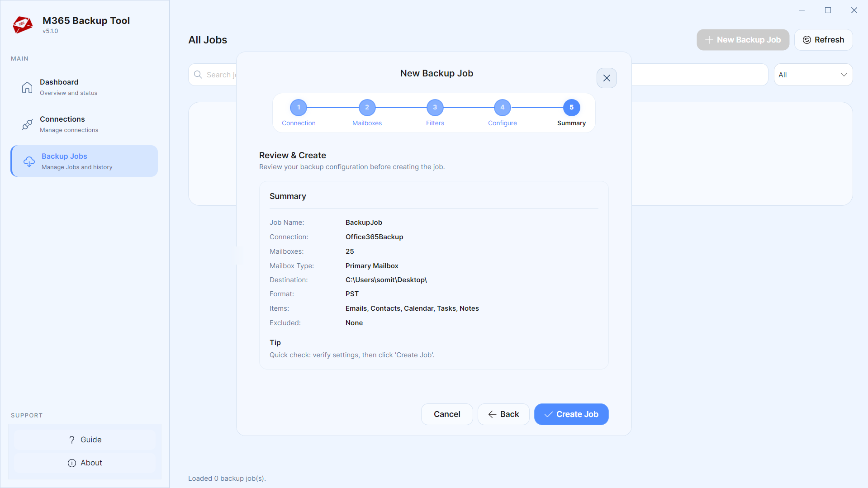Cancel the new backup job
The height and width of the screenshot is (488, 868).
point(447,414)
